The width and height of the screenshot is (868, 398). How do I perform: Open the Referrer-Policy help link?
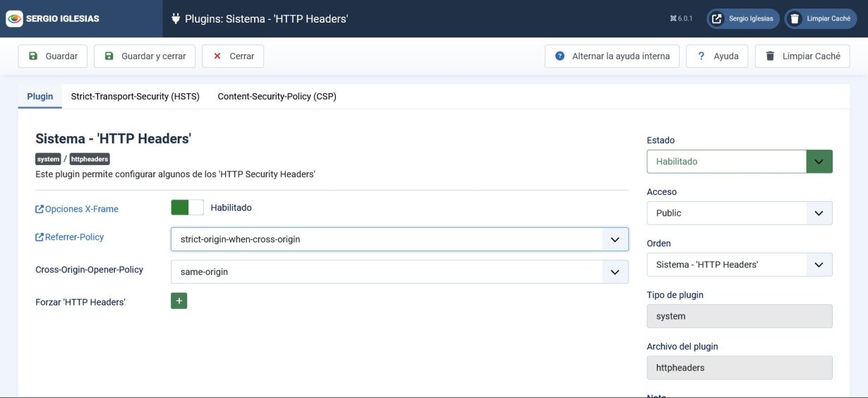pos(70,237)
